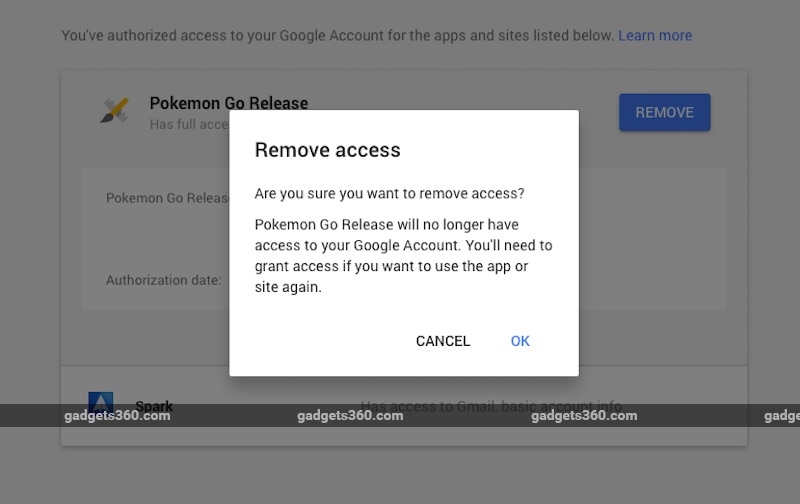Click 'Are you sure you want to remove access?'
Viewport: 800px width, 504px height.
click(x=389, y=193)
